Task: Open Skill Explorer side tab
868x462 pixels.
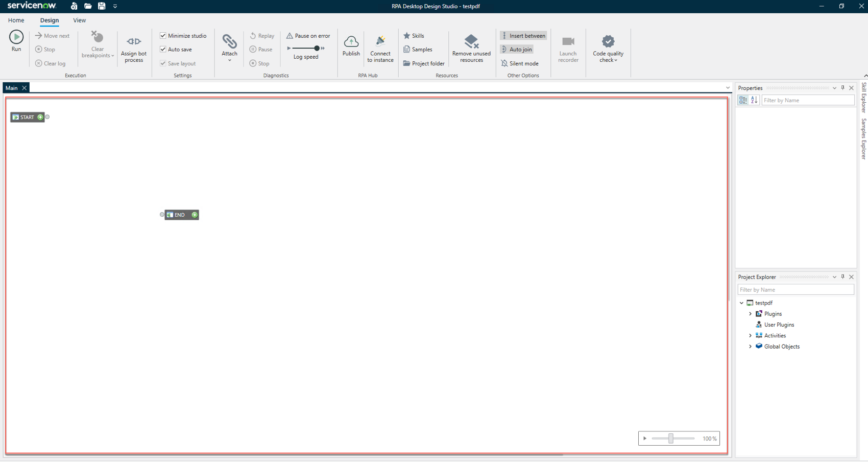Action: (863, 97)
